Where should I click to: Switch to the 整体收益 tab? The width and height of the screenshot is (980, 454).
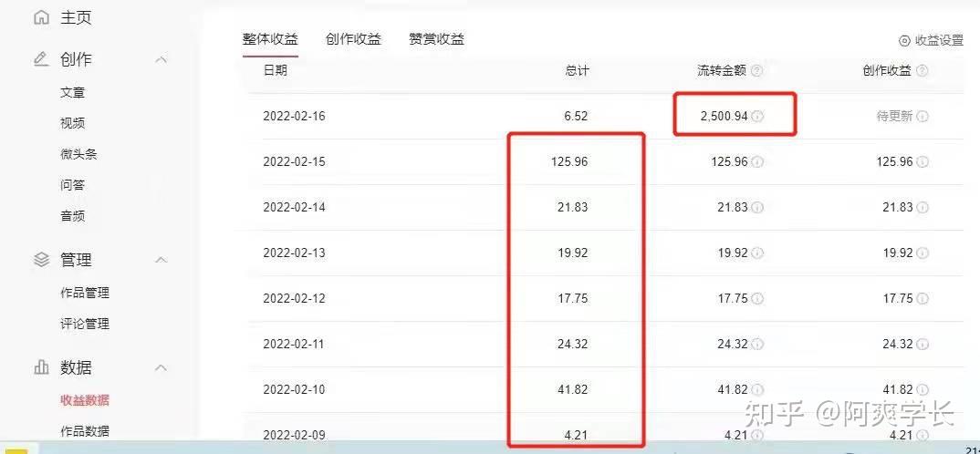coord(270,39)
